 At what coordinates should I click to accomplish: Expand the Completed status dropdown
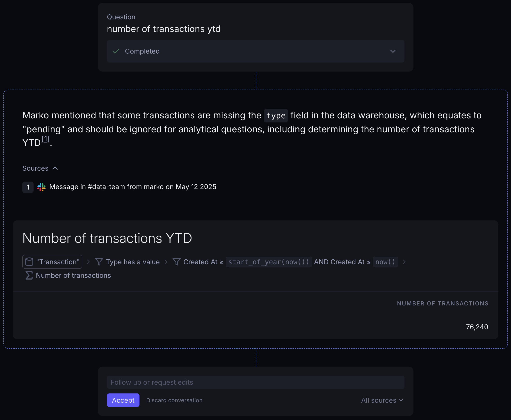(393, 51)
